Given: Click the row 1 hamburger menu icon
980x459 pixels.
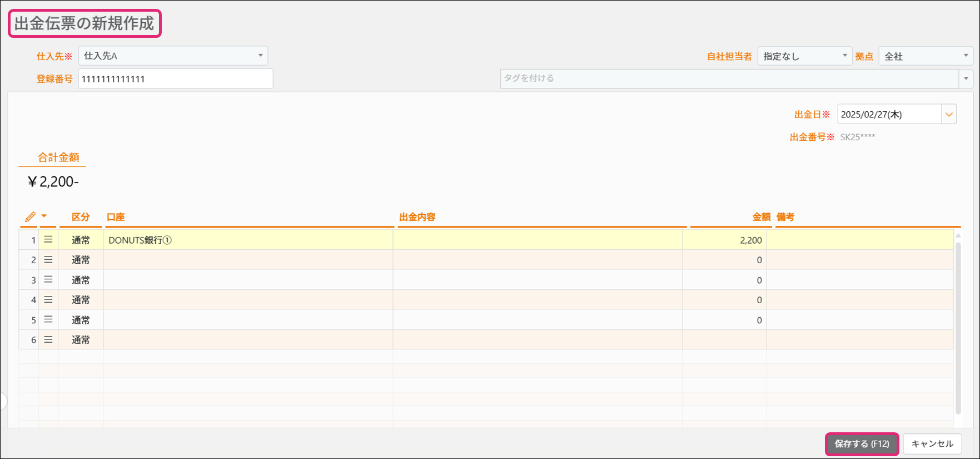Looking at the screenshot, I should (48, 240).
